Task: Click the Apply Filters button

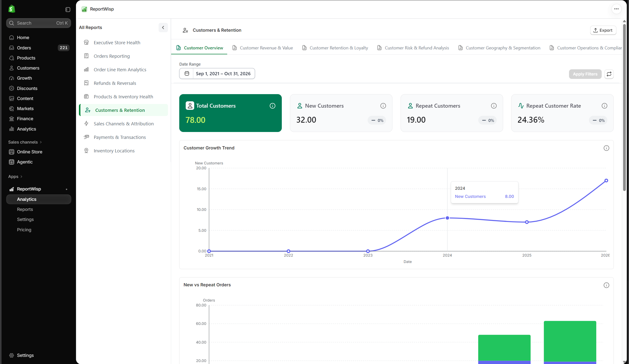Action: 585,74
